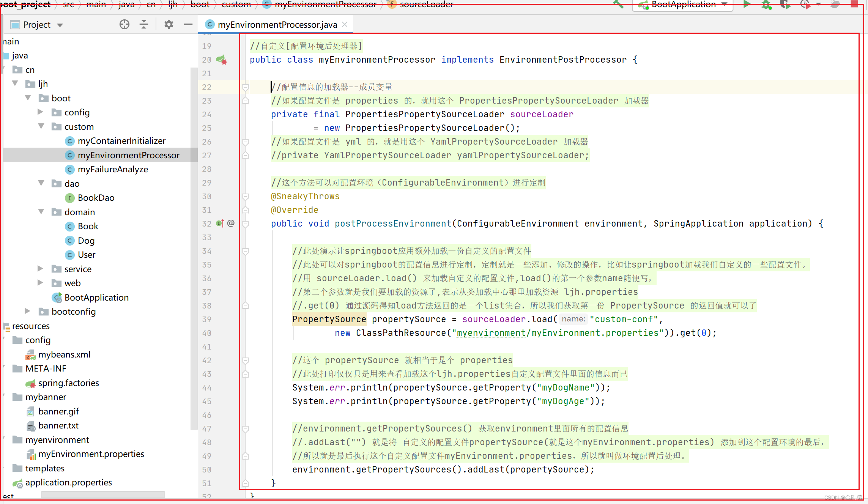
Task: Expand the config package under boot
Action: tap(41, 112)
